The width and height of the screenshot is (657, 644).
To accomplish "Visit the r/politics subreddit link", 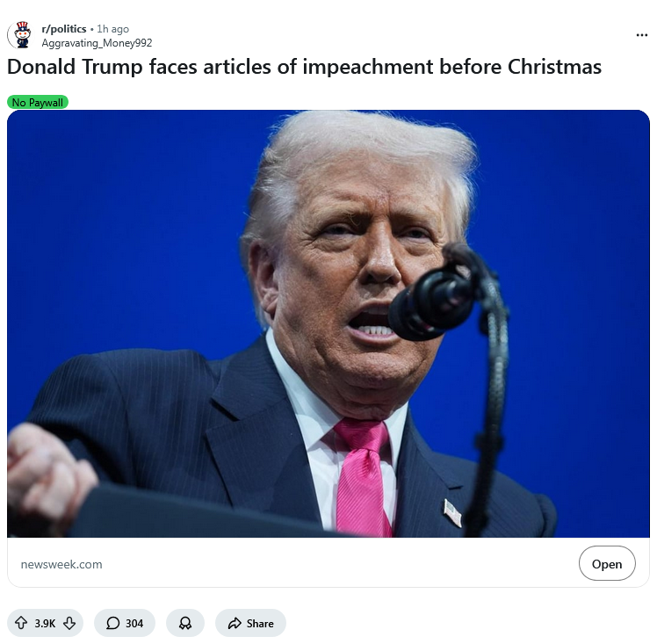I will coord(64,29).
